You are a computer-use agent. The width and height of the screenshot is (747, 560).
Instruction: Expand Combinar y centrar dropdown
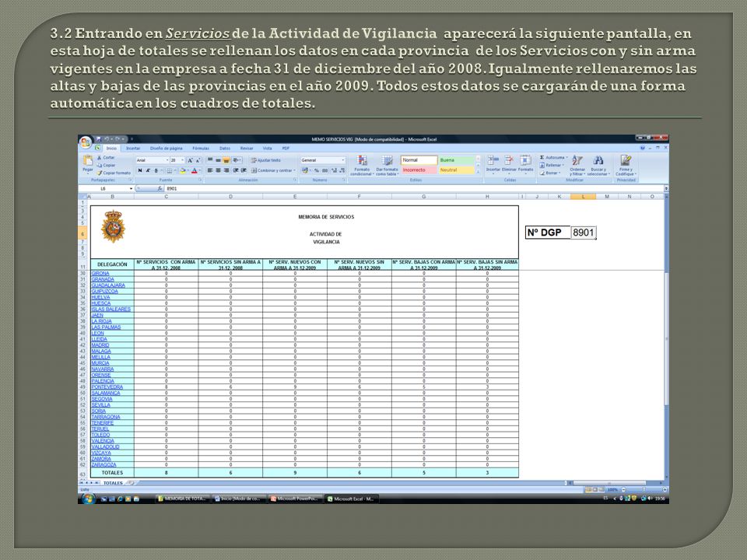pyautogui.click(x=295, y=170)
